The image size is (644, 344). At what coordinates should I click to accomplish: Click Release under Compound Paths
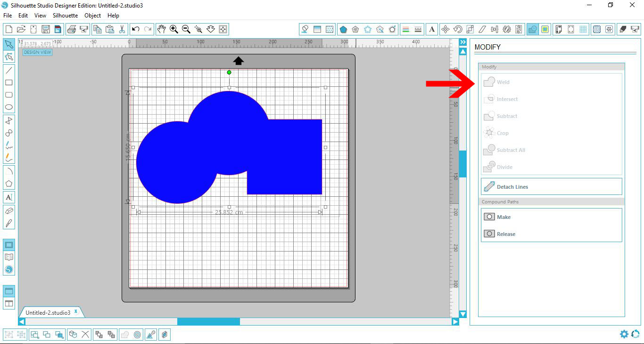click(x=505, y=234)
